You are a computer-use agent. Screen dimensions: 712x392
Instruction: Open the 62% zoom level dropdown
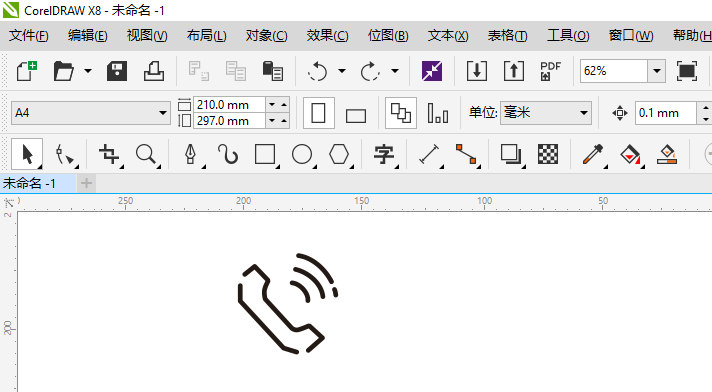click(x=657, y=71)
